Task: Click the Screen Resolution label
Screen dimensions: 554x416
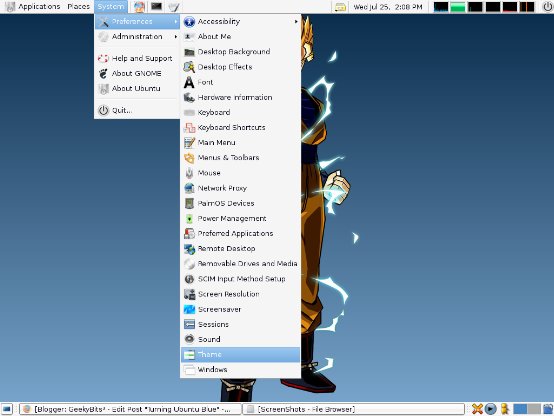Action: coord(229,294)
